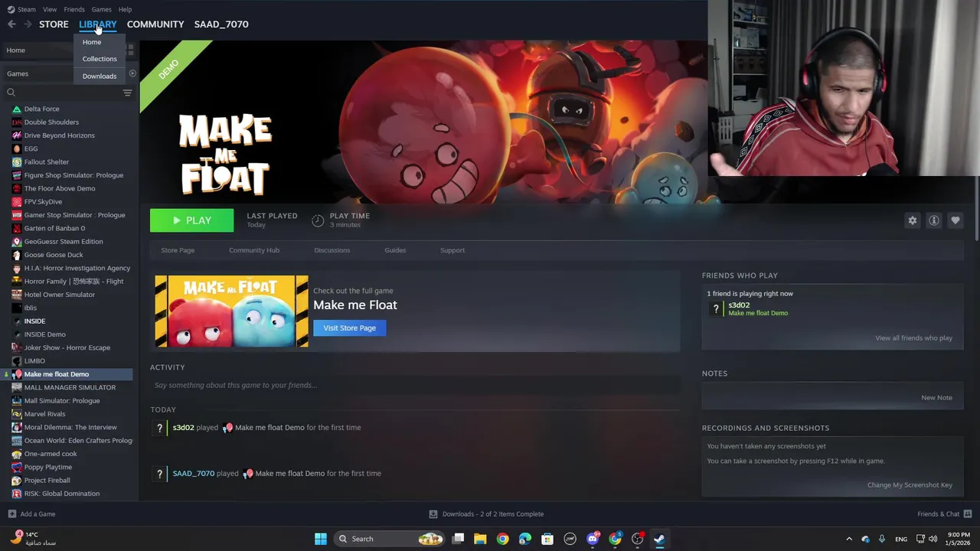This screenshot has width=980, height=551.
Task: Go to the STORE tab
Action: [54, 24]
